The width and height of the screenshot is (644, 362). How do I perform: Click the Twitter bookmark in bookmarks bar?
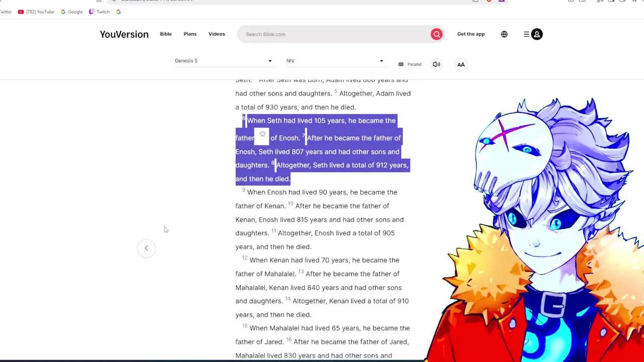pyautogui.click(x=6, y=12)
